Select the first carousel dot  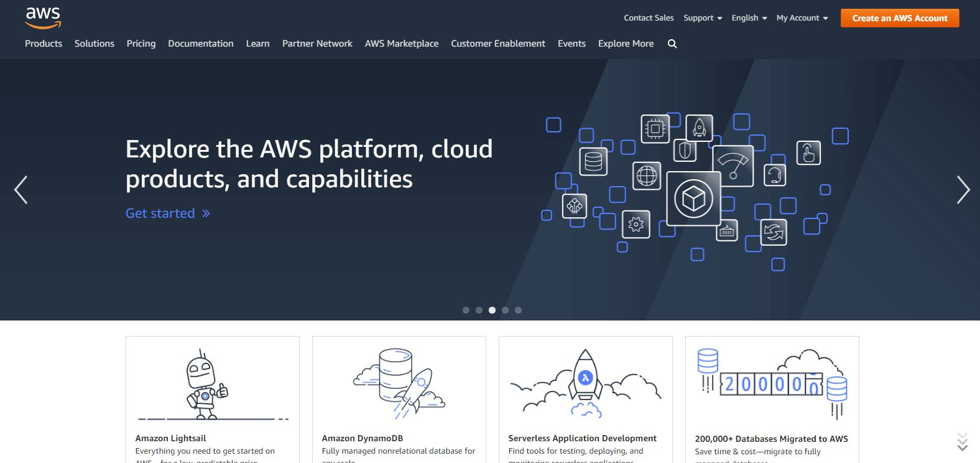pos(466,310)
